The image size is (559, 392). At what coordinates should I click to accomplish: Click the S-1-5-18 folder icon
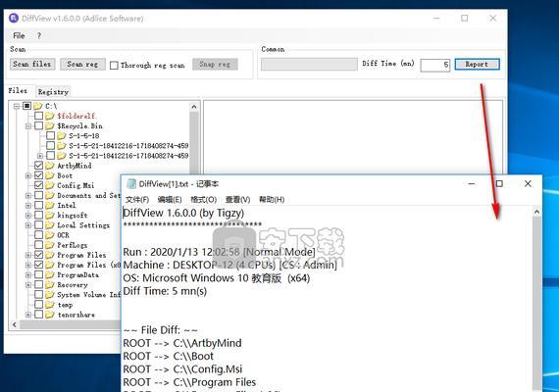click(62, 136)
